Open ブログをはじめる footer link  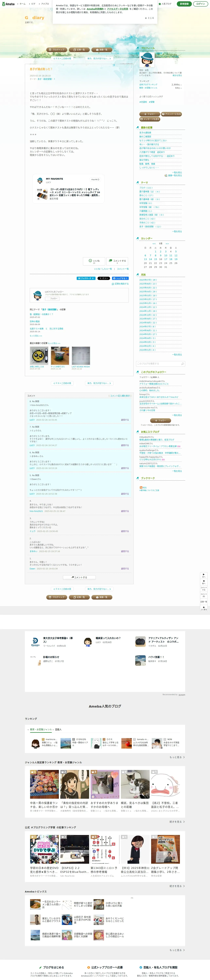pos(52,967)
